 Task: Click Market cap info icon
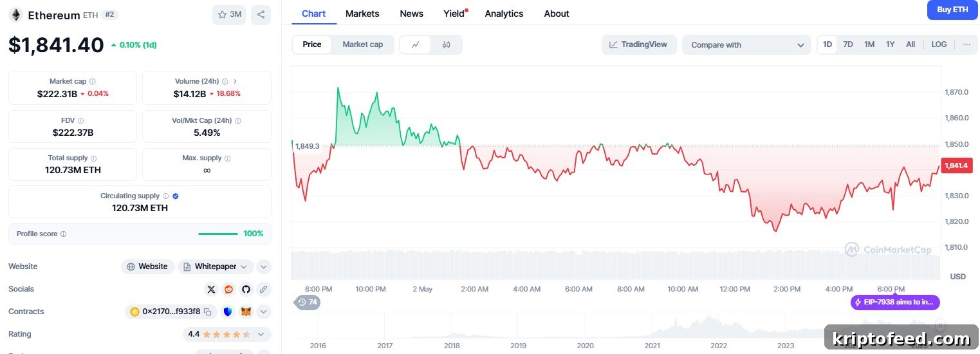tap(93, 82)
